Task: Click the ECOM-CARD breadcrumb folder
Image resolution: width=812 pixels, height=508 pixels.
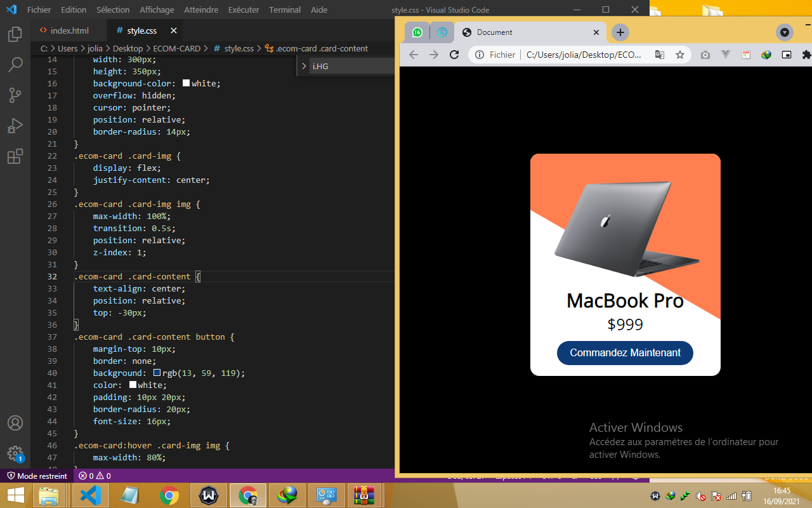Action: tap(176, 48)
